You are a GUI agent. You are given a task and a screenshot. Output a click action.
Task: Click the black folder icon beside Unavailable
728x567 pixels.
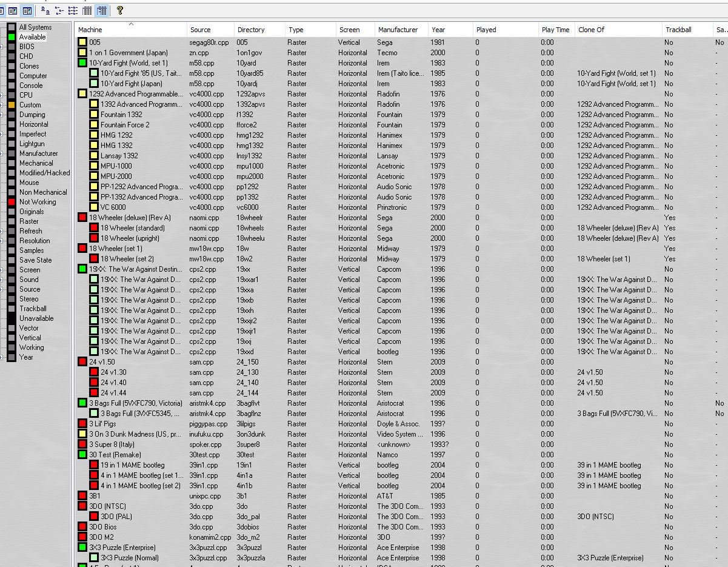[12, 318]
